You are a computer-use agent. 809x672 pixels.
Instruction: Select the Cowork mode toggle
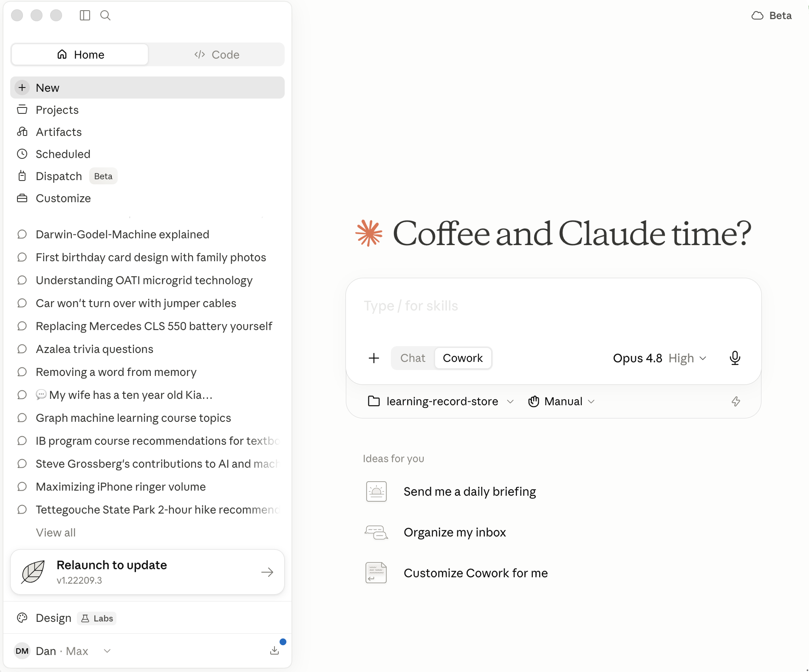tap(463, 358)
